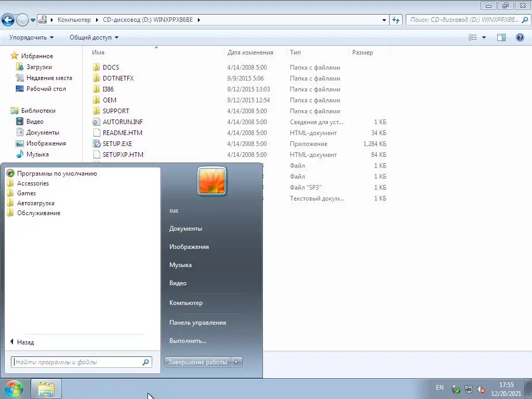Open Панель управления from Start menu
This screenshot has width=532, height=399.
pyautogui.click(x=197, y=323)
